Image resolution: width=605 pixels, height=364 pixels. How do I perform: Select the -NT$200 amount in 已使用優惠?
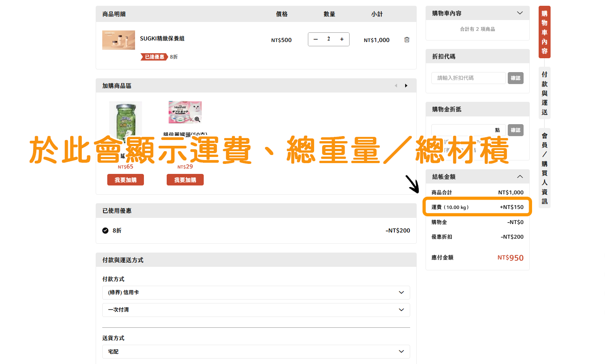398,231
